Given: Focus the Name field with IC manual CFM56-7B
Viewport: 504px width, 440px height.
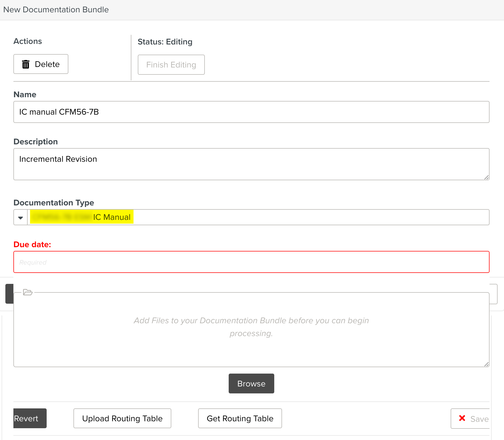Looking at the screenshot, I should 251,112.
